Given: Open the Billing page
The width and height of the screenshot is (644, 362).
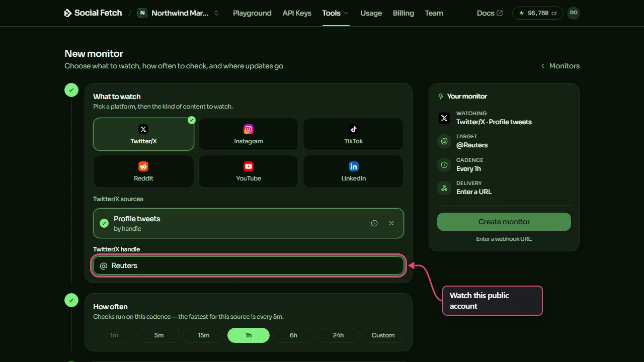Looking at the screenshot, I should tap(404, 13).
